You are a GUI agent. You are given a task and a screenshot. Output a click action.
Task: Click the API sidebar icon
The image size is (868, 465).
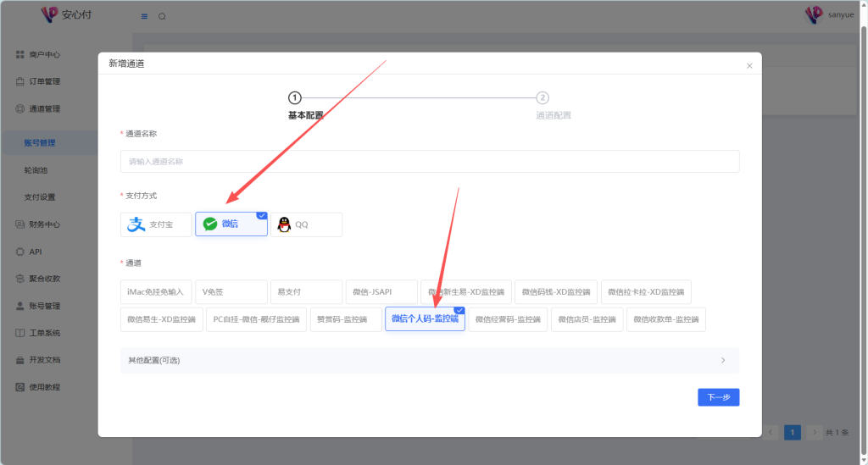pos(20,252)
